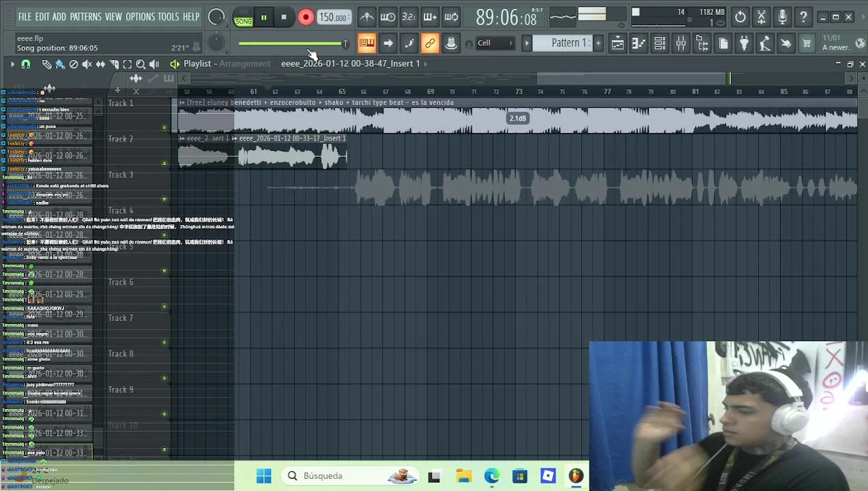Screen dimensions: 868x491
Task: Open Playlist options menu arrow
Action: [x=12, y=64]
